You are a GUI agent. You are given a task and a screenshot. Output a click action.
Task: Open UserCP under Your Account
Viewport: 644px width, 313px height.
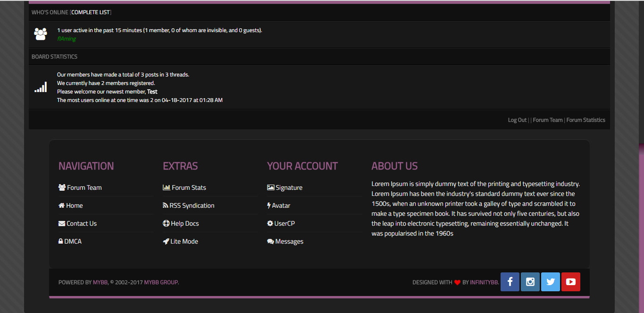tap(284, 224)
